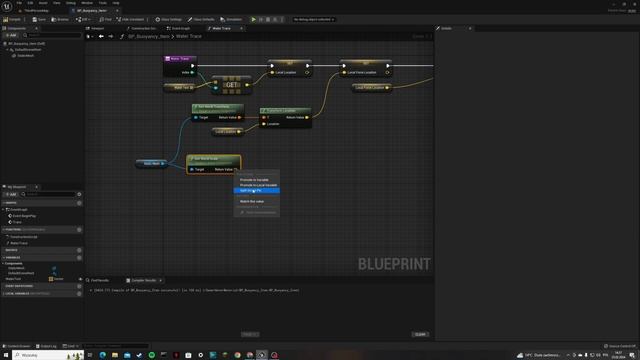
Task: Toggle visibility eye of the WaterTest variable
Action: [x=80, y=279]
